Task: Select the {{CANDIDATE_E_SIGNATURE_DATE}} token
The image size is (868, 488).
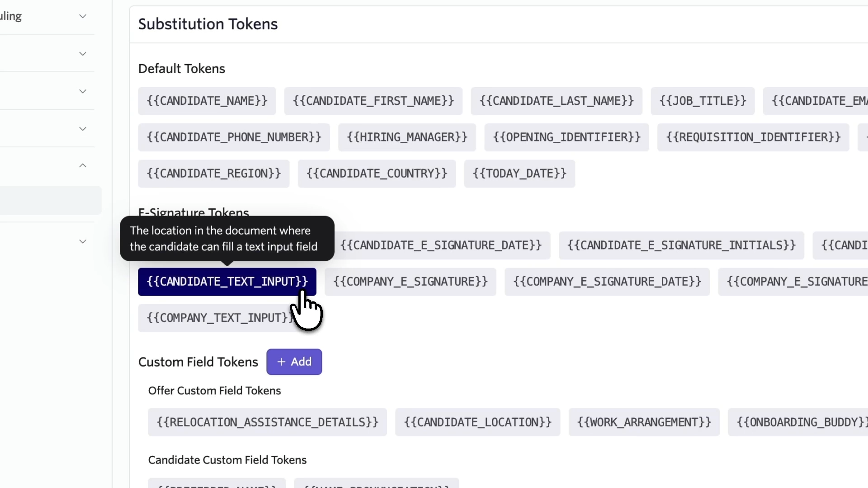Action: (441, 245)
